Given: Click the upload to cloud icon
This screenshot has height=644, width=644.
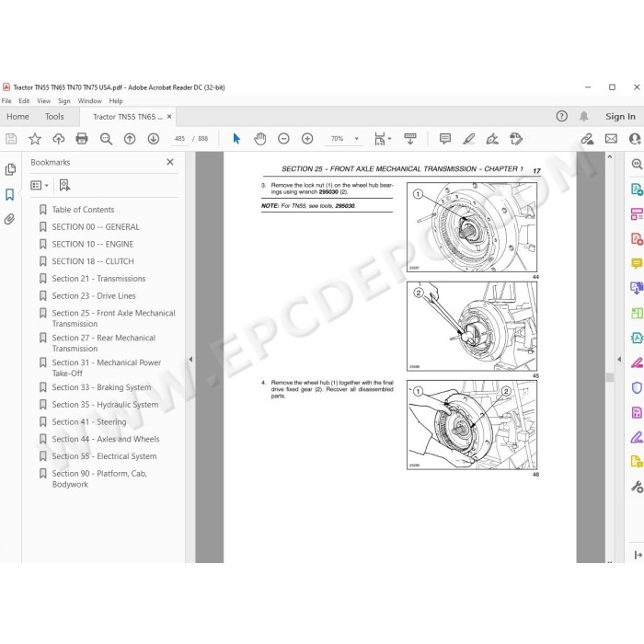Looking at the screenshot, I should [x=58, y=139].
